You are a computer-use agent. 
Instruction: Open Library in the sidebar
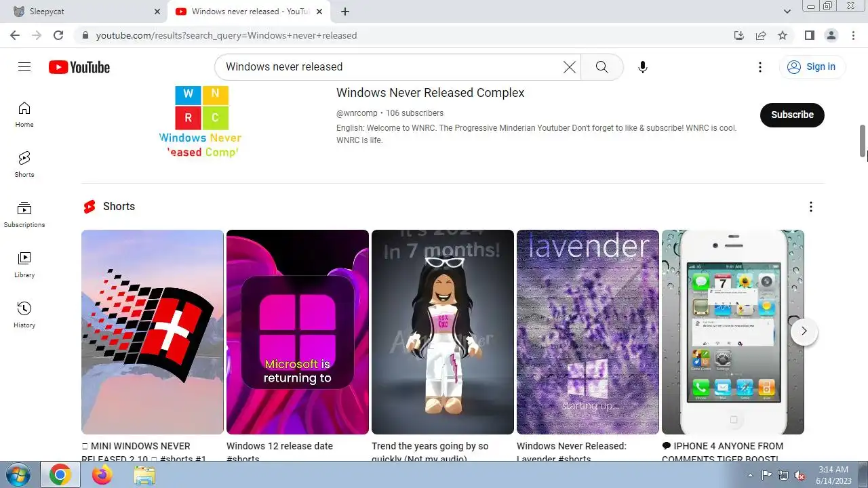[24, 264]
